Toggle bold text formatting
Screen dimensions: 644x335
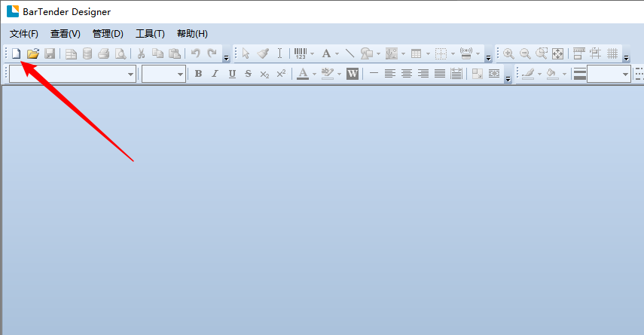point(198,74)
